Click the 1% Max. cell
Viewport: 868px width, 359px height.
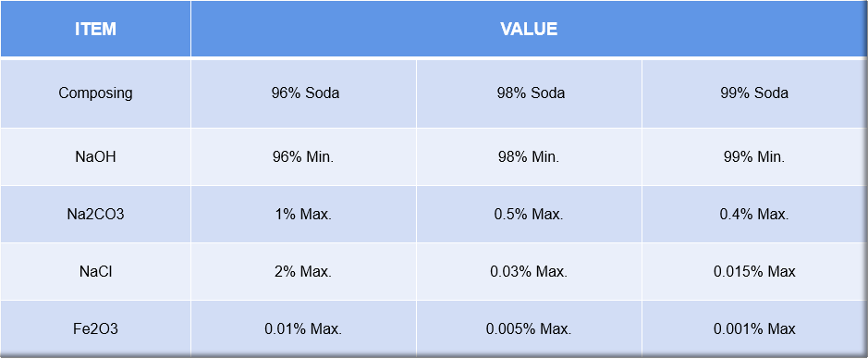[x=305, y=215]
